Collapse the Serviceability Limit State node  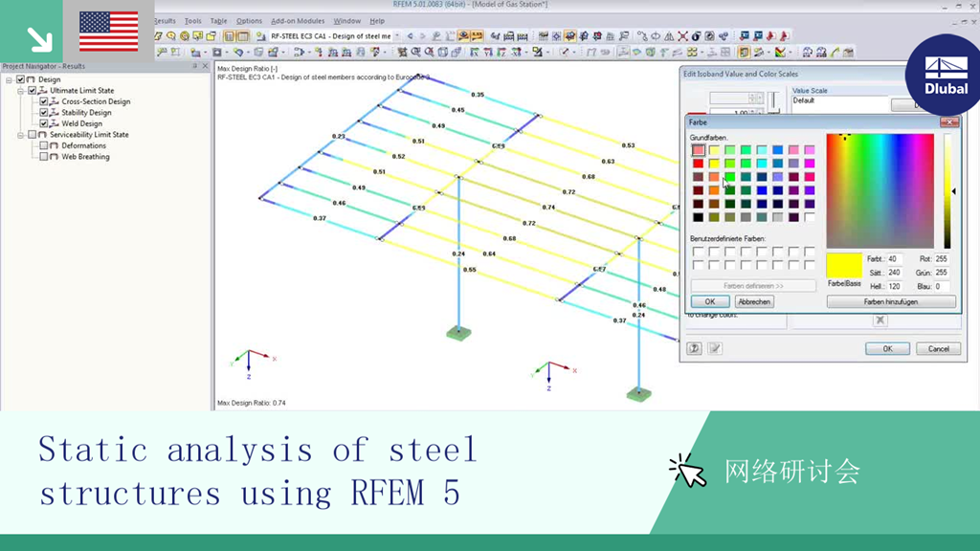point(21,134)
